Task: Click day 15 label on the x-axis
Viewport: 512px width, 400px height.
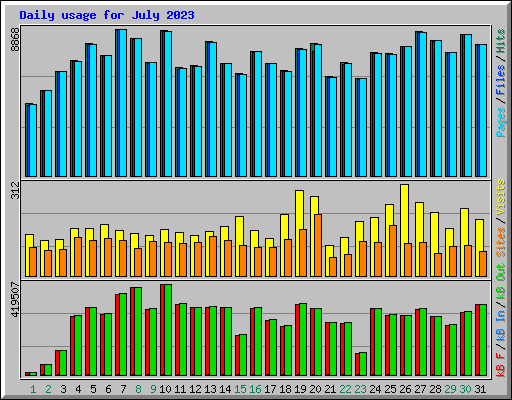Action: point(240,389)
